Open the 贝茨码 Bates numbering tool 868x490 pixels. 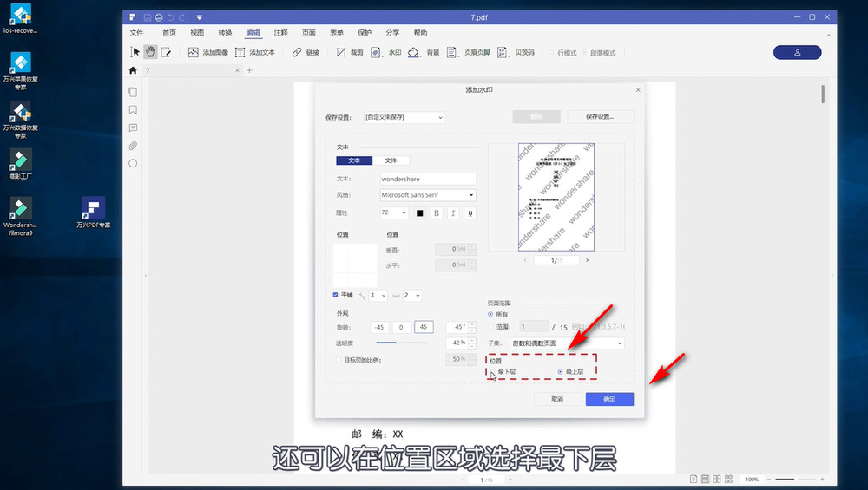coord(516,53)
